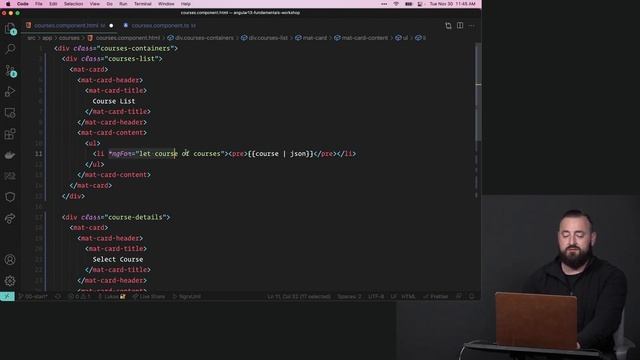Image resolution: width=640 pixels, height=360 pixels.
Task: Open the shield icon view in activity bar
Action: point(10,197)
